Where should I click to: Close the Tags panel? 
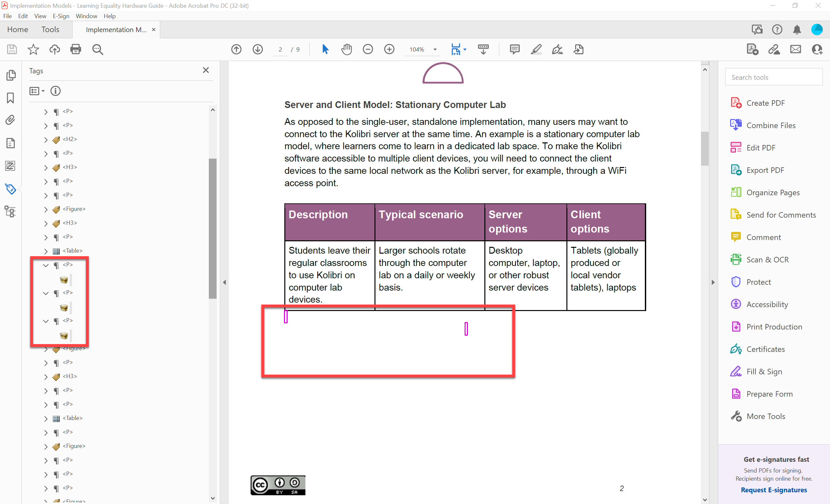pos(206,70)
